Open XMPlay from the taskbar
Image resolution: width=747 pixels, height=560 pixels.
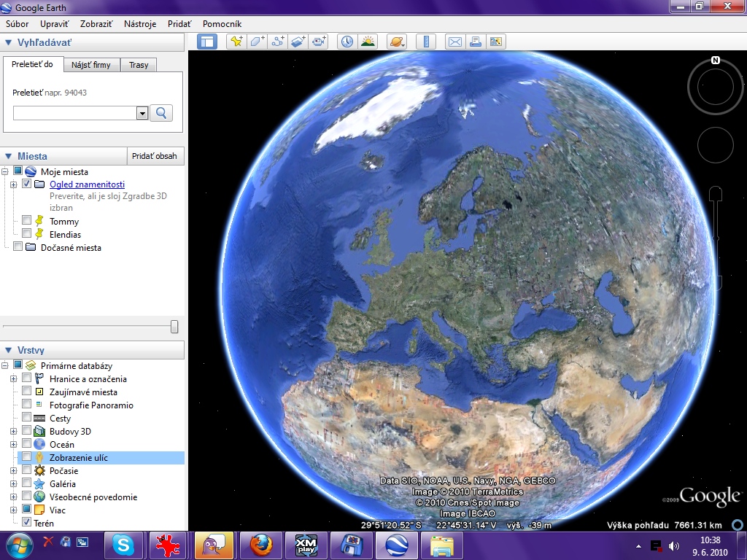pyautogui.click(x=306, y=545)
